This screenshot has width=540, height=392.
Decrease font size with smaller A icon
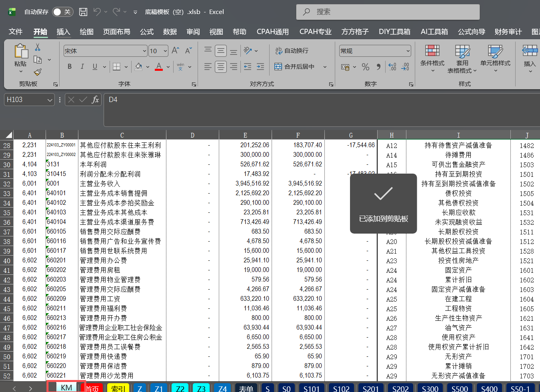pyautogui.click(x=188, y=50)
